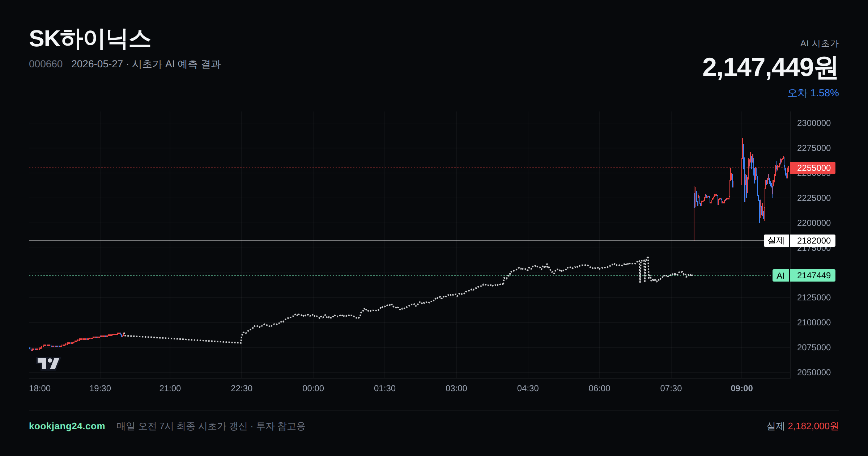Click the 오차 1.58% error text
The height and width of the screenshot is (456, 868).
(813, 93)
